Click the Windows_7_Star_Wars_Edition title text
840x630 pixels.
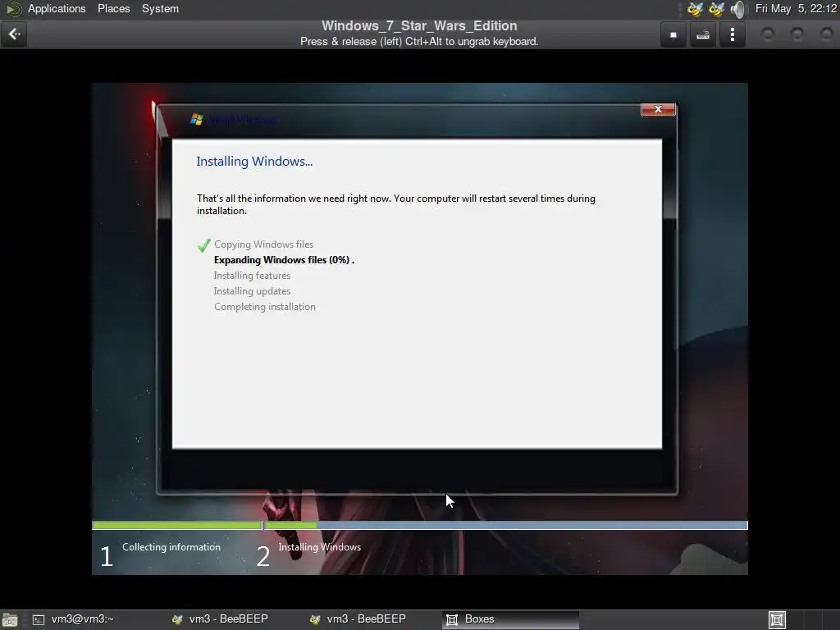(x=419, y=25)
